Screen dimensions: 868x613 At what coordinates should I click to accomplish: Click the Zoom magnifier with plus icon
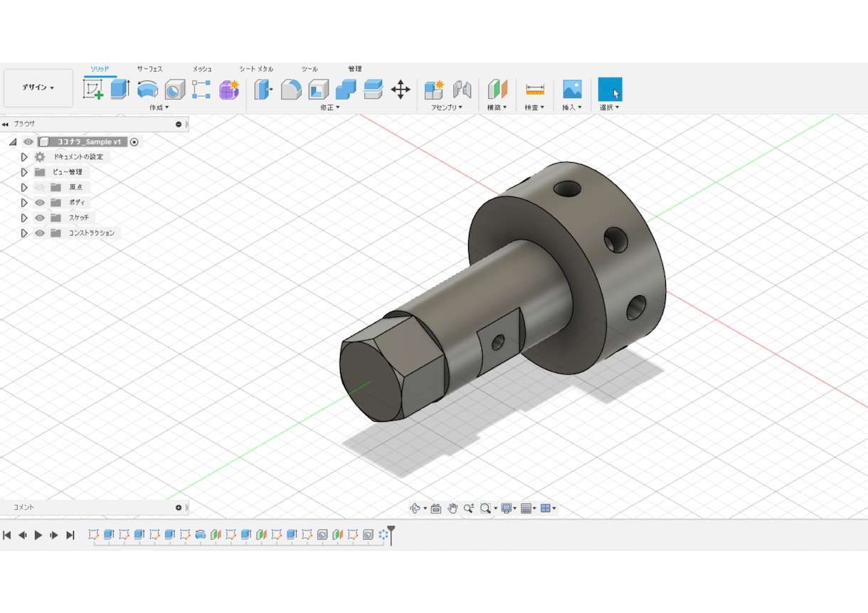(469, 508)
